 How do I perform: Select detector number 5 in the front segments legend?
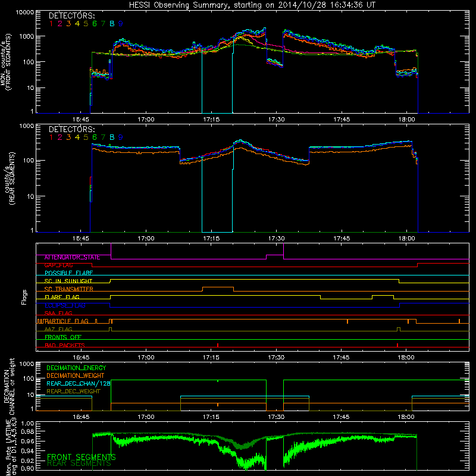[86, 24]
